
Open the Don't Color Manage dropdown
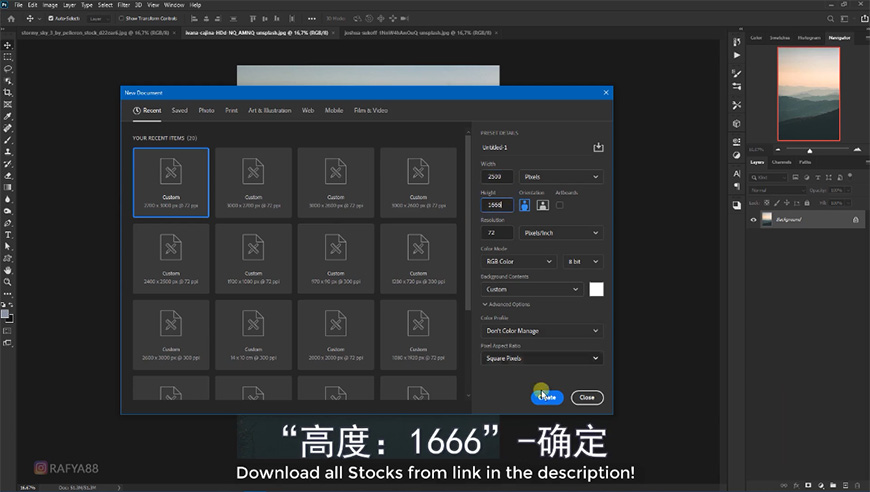click(542, 331)
